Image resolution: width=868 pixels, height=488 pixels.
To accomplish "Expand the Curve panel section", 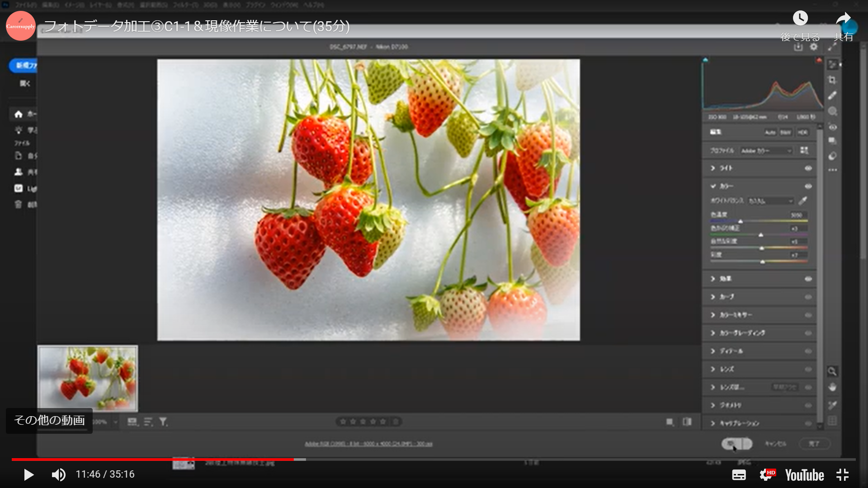I will point(713,297).
